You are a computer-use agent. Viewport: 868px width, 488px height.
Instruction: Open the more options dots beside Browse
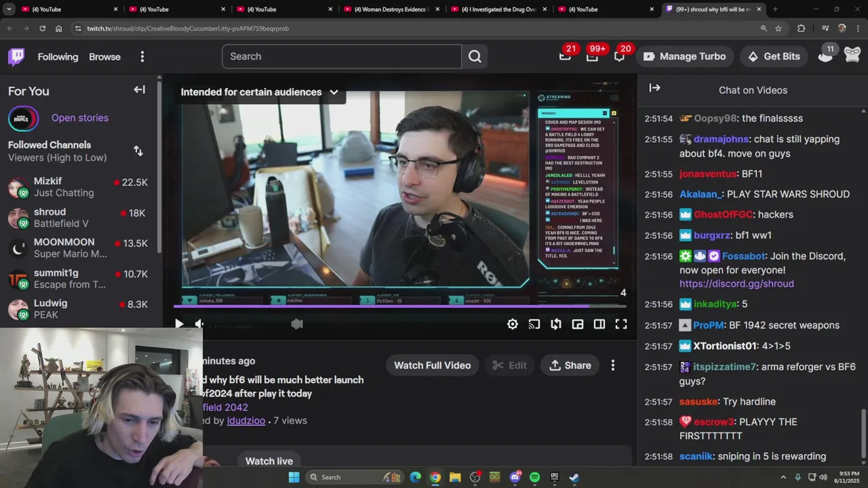[142, 57]
